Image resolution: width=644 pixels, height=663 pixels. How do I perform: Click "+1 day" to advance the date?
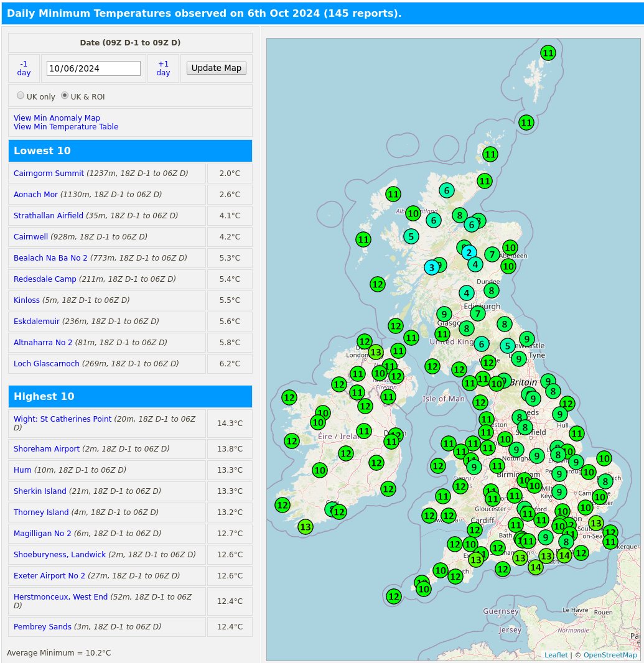(x=163, y=68)
